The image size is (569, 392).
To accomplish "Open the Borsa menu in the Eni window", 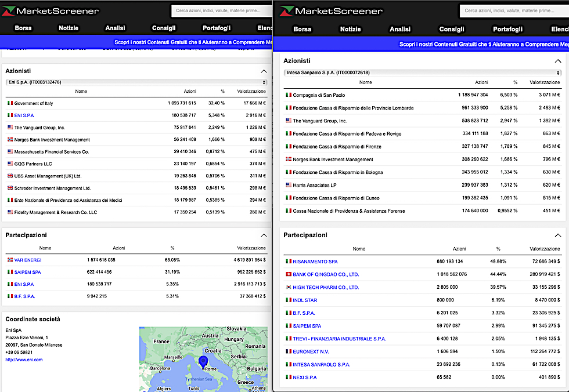I will point(23,28).
